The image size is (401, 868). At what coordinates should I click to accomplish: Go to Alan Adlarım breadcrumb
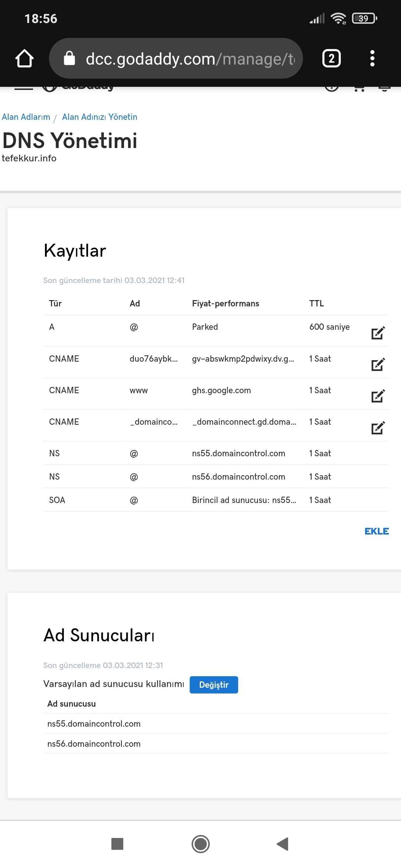pyautogui.click(x=26, y=117)
